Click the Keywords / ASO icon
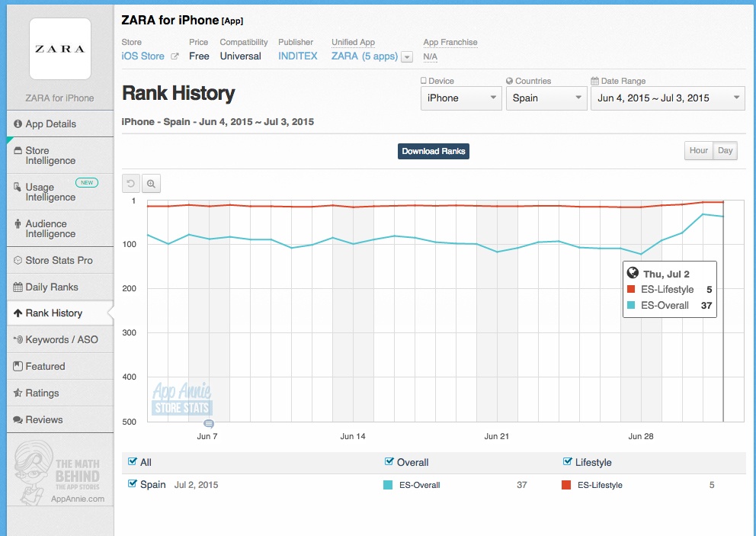The height and width of the screenshot is (536, 756). point(18,339)
